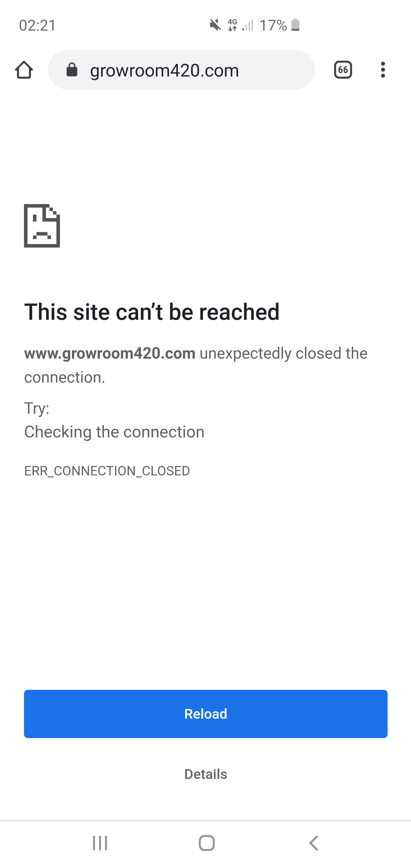
Task: Tap the sad page error icon
Action: (x=42, y=226)
